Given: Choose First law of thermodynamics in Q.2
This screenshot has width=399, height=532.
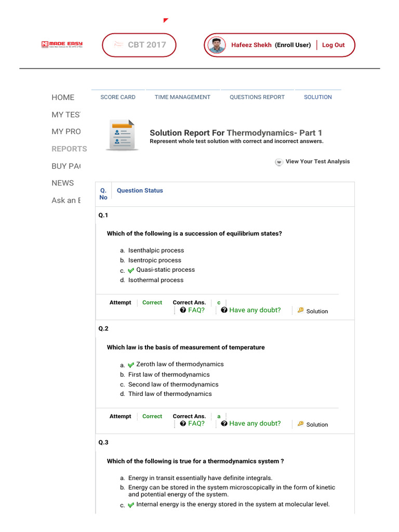Looking at the screenshot, I should click(169, 375).
